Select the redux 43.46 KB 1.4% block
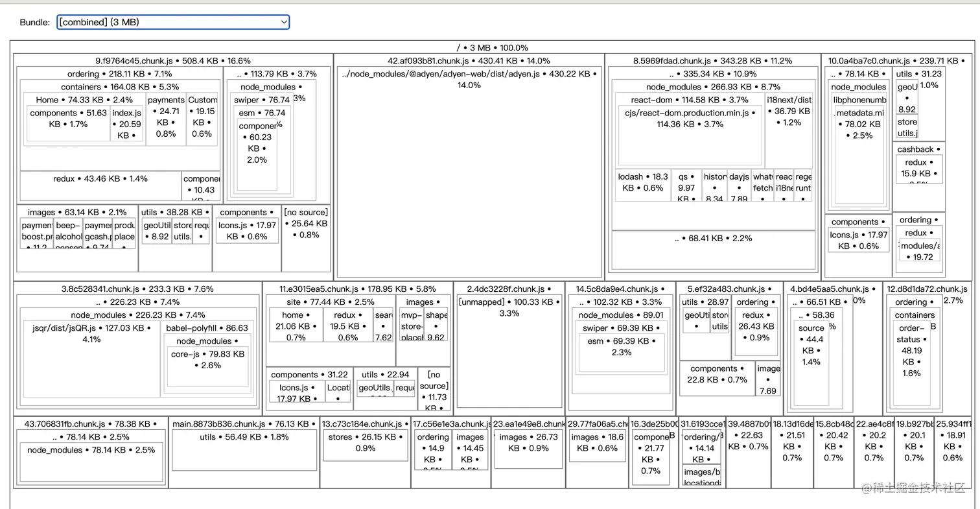980x509 pixels. [x=100, y=186]
